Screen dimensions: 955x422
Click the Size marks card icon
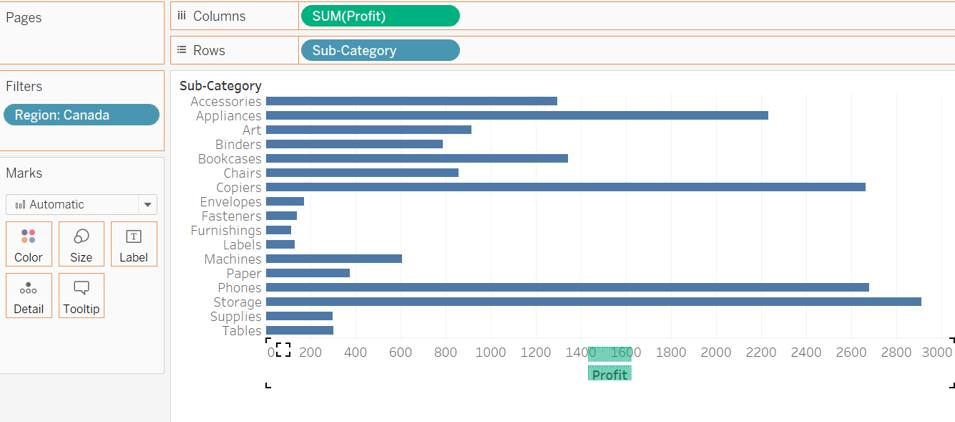pyautogui.click(x=81, y=237)
